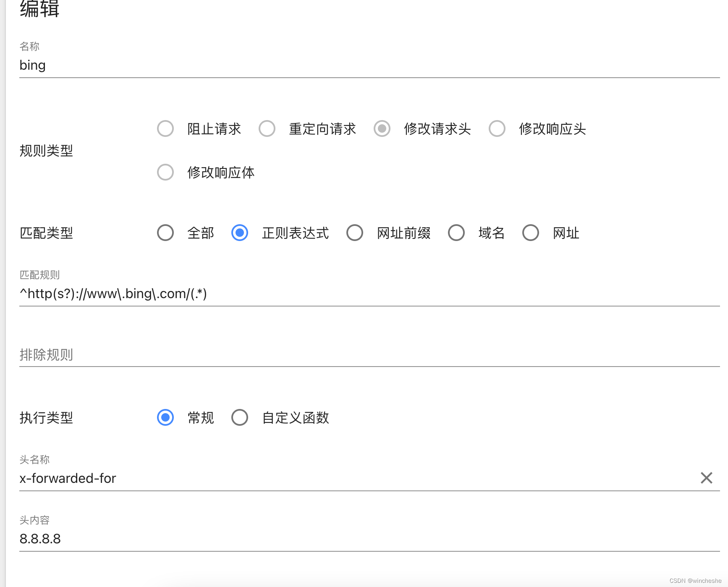Select the 阻止请求 rule type radio
Image resolution: width=728 pixels, height=587 pixels.
point(165,128)
